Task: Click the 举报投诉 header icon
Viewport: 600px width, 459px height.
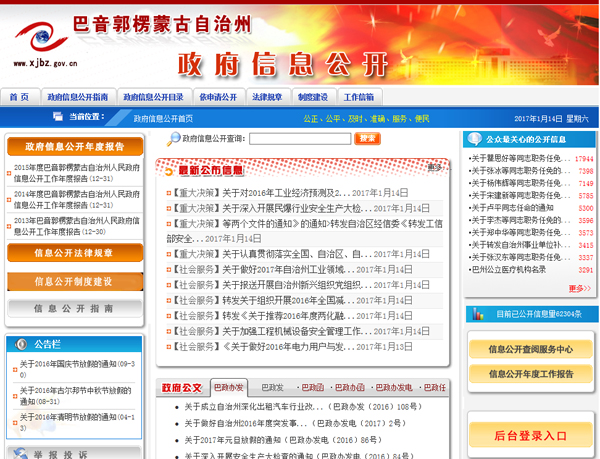Action: point(20,454)
